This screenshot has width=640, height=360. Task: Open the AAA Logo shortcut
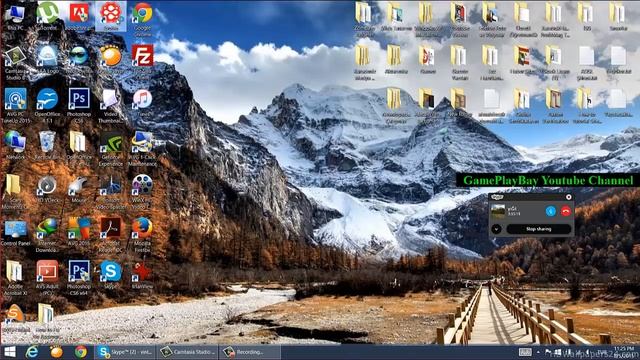(x=47, y=59)
